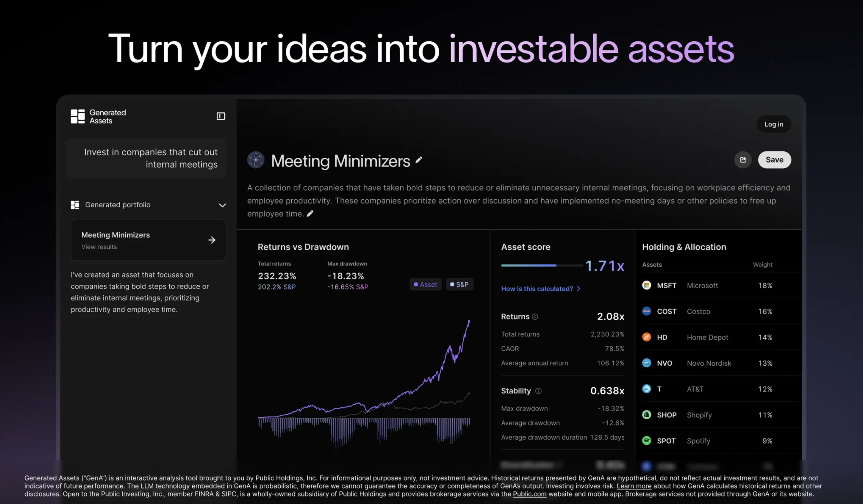Screen dimensions: 863x504
Task: Toggle the Asset series on the chart legend
Action: pos(425,285)
